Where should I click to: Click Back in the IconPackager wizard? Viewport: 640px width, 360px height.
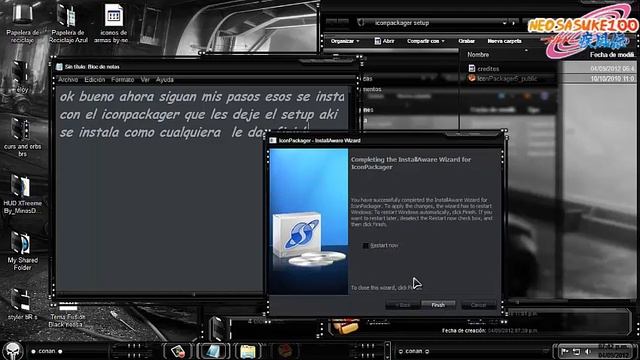[x=402, y=305]
